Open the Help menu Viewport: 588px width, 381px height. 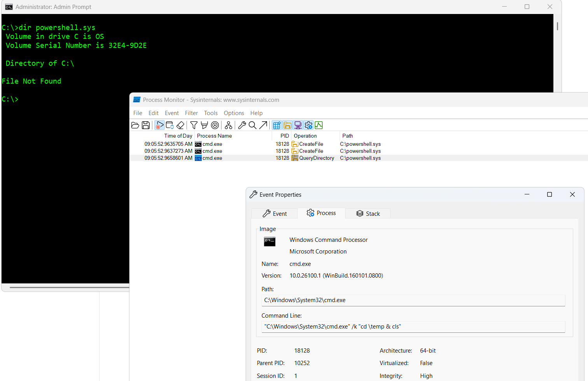[256, 113]
